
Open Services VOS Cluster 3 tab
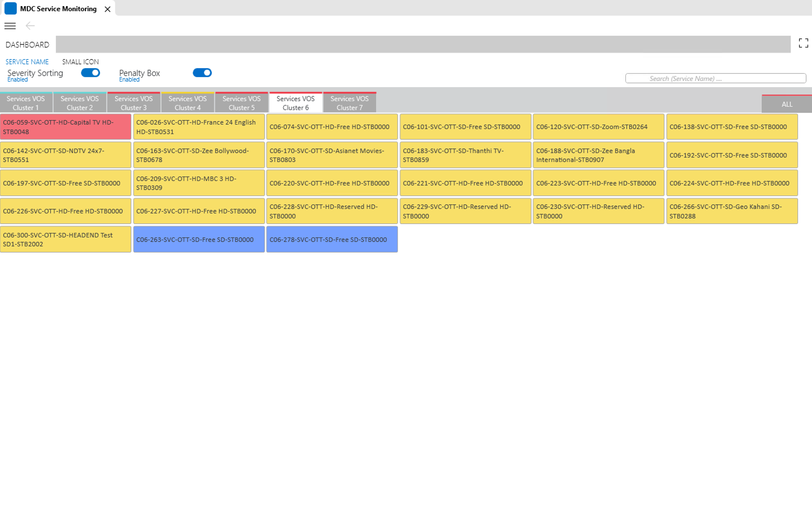coord(134,102)
